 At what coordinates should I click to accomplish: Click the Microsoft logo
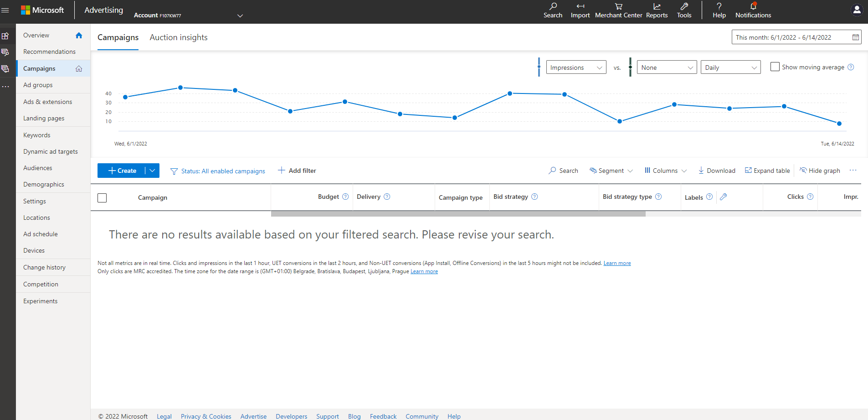[42, 10]
